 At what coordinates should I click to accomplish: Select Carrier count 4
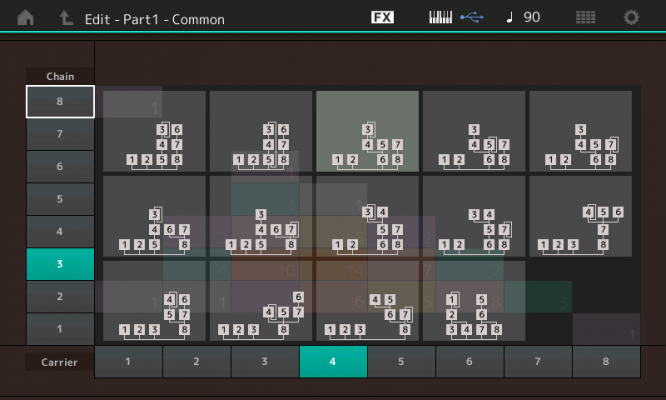pyautogui.click(x=333, y=361)
